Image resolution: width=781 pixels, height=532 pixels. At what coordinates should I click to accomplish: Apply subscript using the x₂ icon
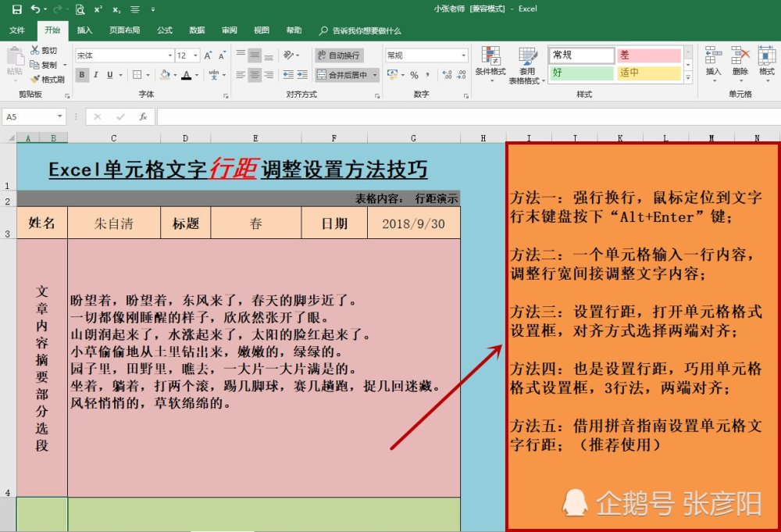[x=116, y=9]
